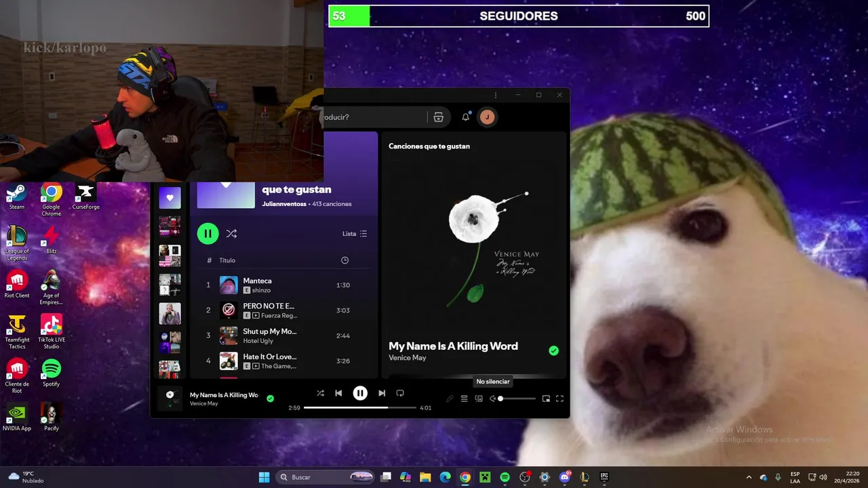Open the Age of Empires desktop shortcut
The width and height of the screenshot is (868, 488).
[51, 288]
